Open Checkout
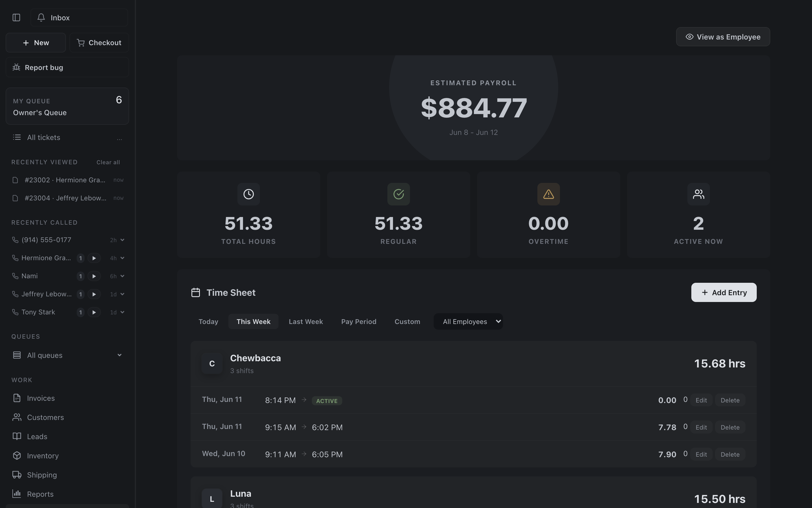 [99, 43]
